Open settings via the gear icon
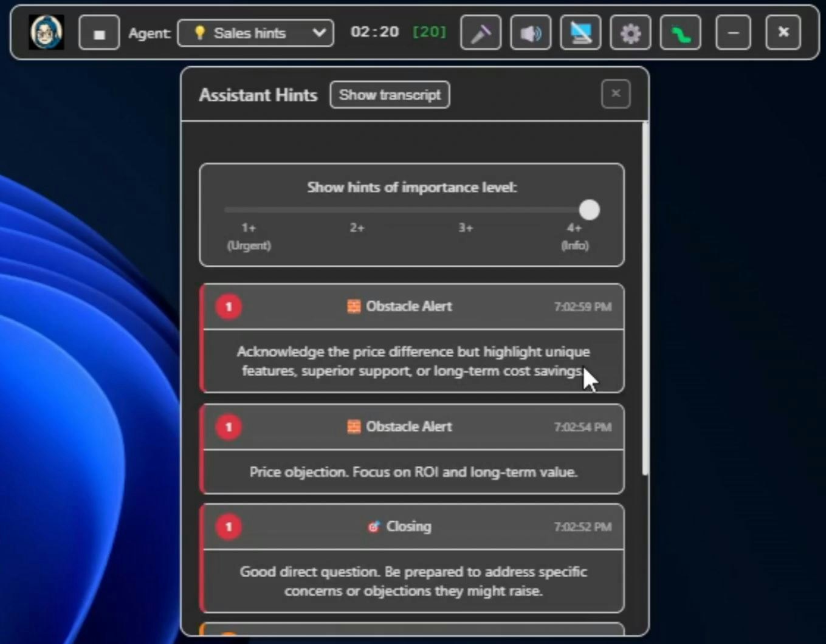826x644 pixels. pyautogui.click(x=630, y=33)
